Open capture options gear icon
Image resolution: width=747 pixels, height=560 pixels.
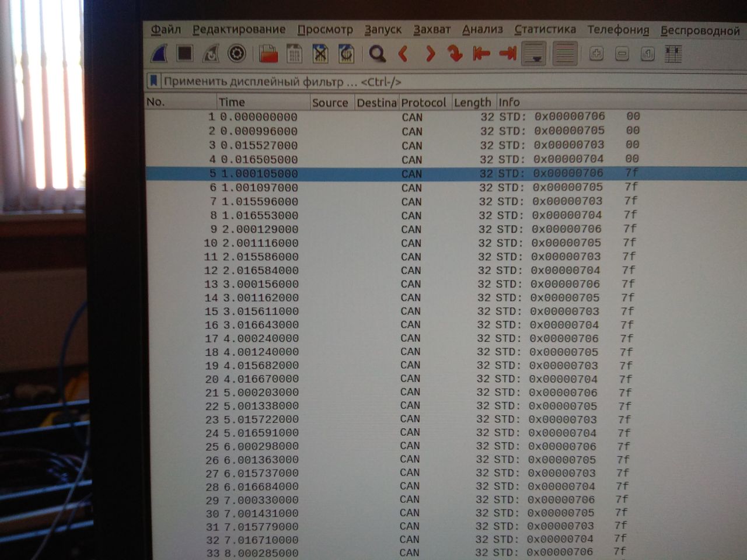click(x=236, y=54)
